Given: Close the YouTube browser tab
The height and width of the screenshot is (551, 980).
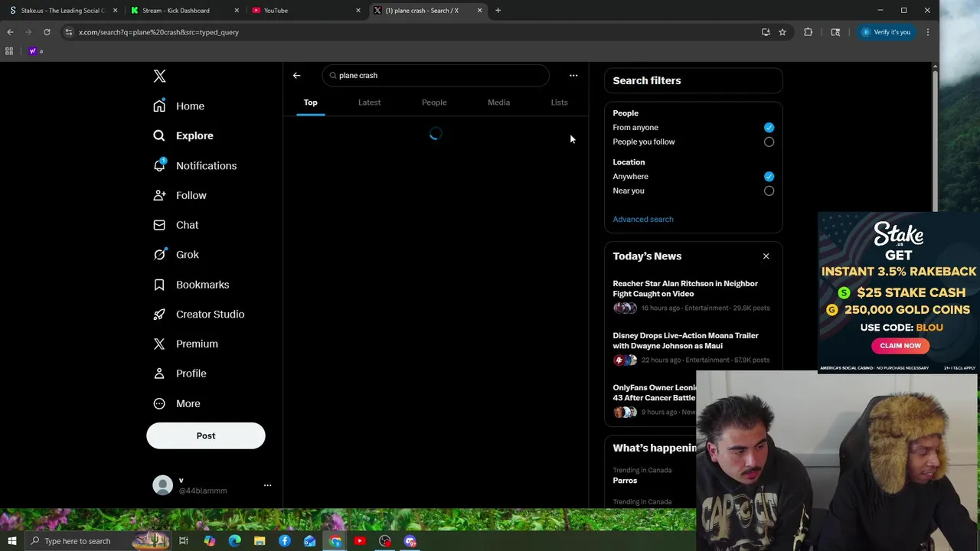Looking at the screenshot, I should click(358, 11).
